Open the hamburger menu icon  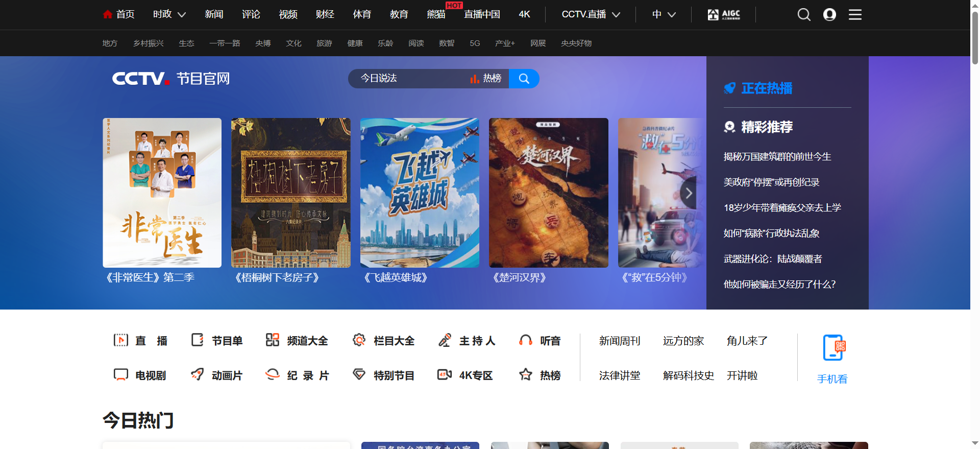[855, 15]
